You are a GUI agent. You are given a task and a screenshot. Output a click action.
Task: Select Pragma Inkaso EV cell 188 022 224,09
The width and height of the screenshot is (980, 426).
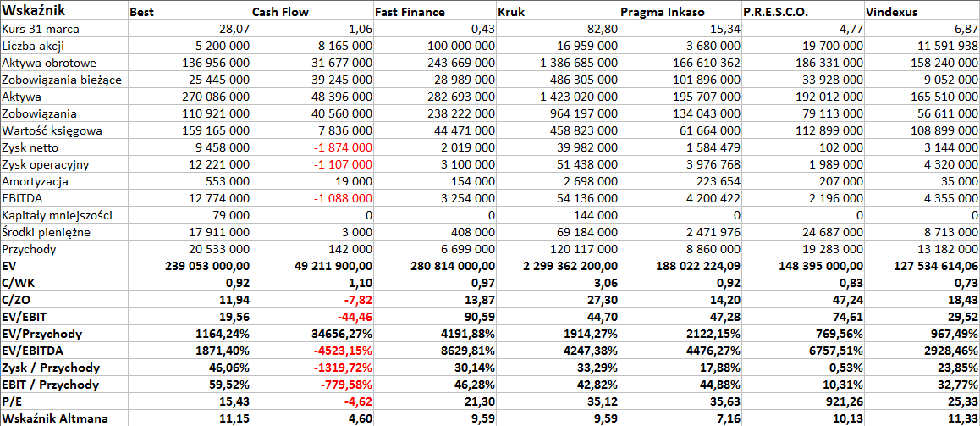click(x=680, y=266)
